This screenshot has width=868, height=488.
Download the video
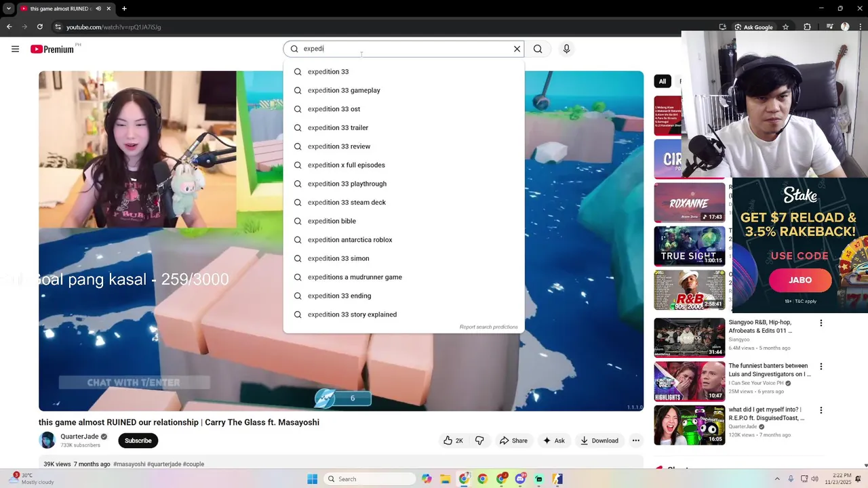[x=599, y=441]
